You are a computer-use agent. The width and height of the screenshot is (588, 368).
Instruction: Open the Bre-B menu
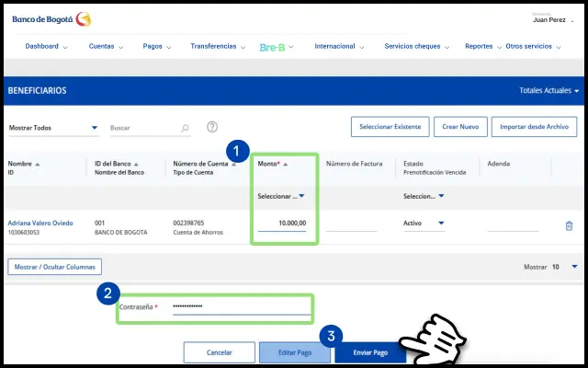pos(277,47)
